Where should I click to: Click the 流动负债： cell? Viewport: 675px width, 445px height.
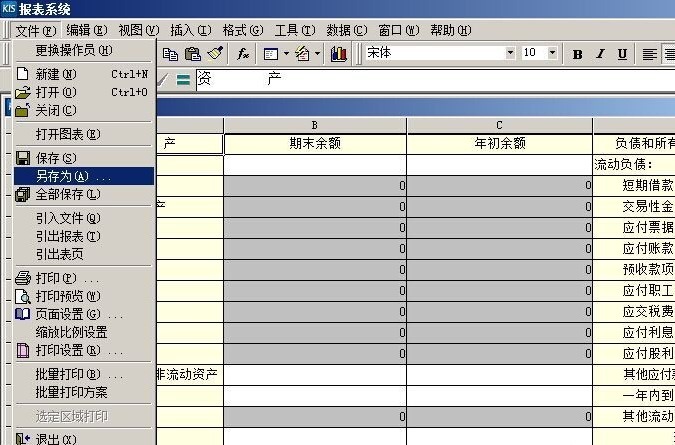click(634, 164)
